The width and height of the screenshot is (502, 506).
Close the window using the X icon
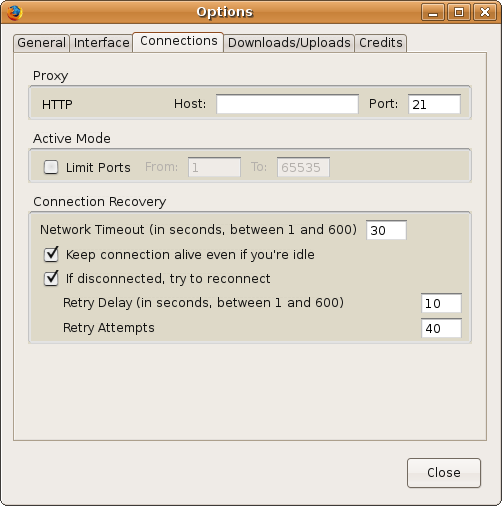(485, 12)
